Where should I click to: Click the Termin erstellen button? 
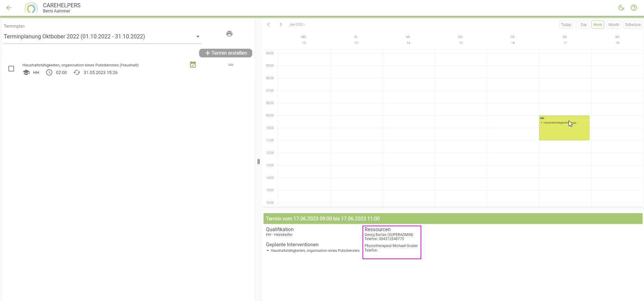click(x=226, y=53)
